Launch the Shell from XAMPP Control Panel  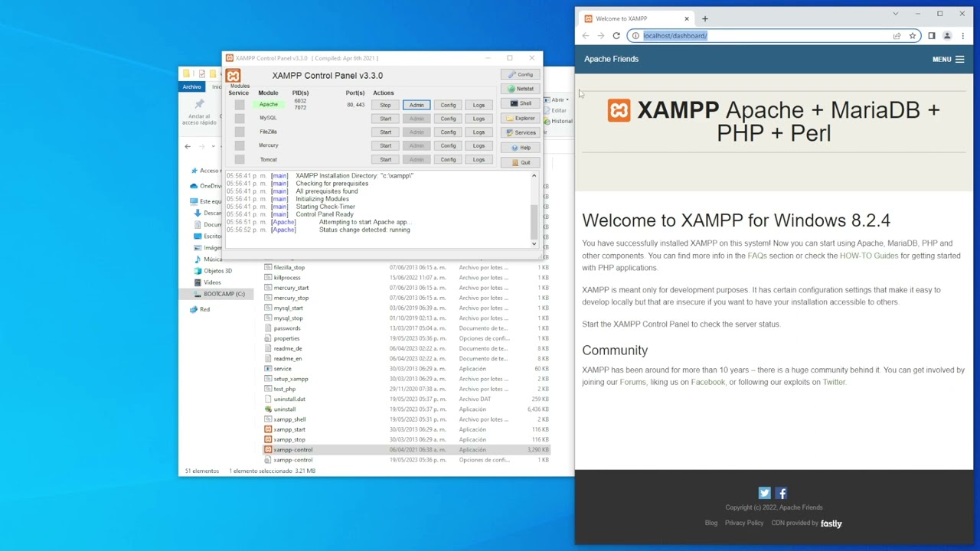coord(521,103)
